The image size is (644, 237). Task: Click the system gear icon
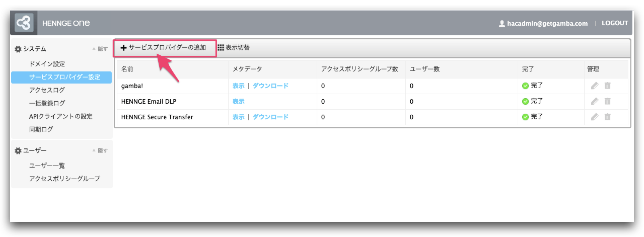(18, 49)
